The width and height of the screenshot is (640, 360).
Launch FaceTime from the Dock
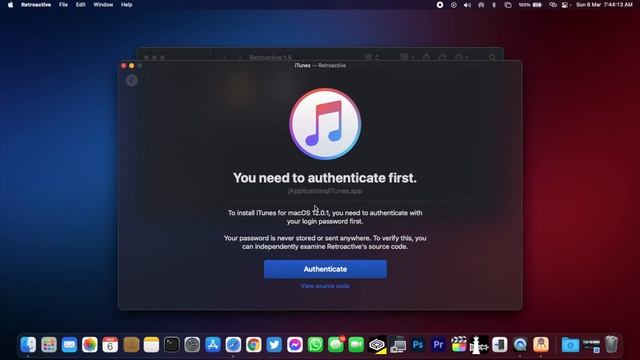point(356,345)
